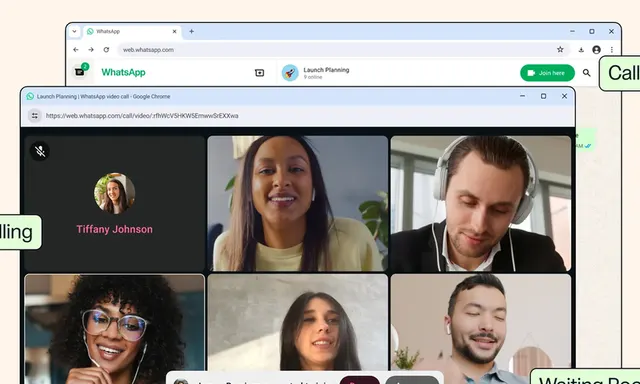Screen dimensions: 640x384
Task: Click the Tiffany Johnson name label
Action: coord(115,229)
